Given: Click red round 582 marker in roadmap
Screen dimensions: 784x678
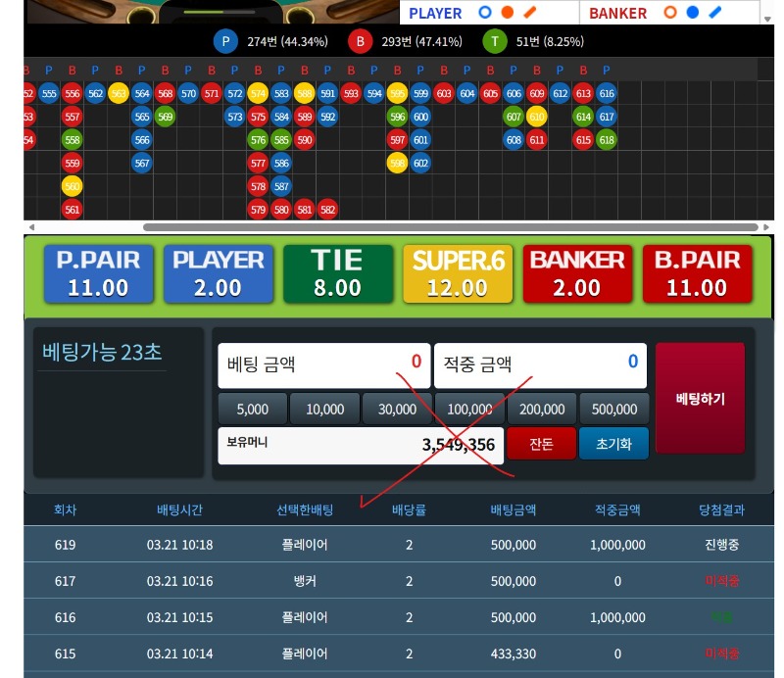Looking at the screenshot, I should click(327, 210).
